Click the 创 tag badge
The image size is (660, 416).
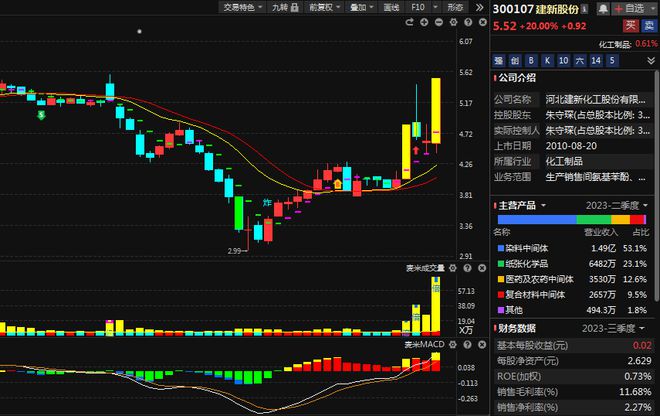[x=515, y=61]
